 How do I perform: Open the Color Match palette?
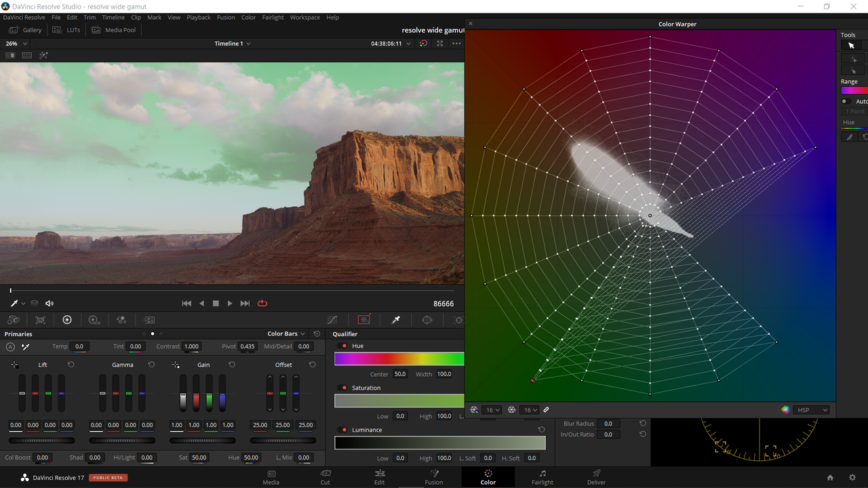[x=41, y=320]
